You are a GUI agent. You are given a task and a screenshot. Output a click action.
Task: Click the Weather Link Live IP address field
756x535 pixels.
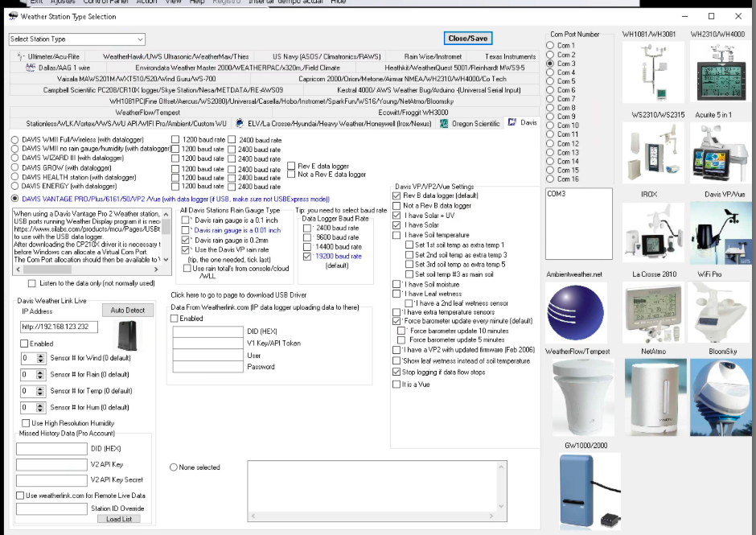point(59,327)
